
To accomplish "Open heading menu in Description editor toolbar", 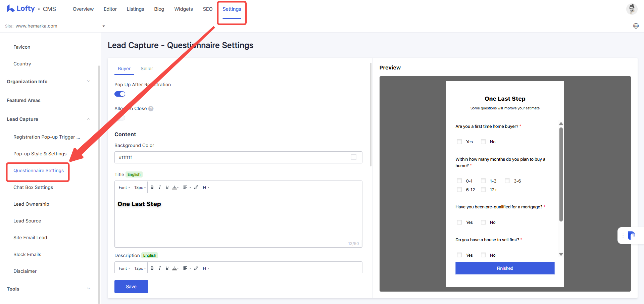I will (x=206, y=268).
